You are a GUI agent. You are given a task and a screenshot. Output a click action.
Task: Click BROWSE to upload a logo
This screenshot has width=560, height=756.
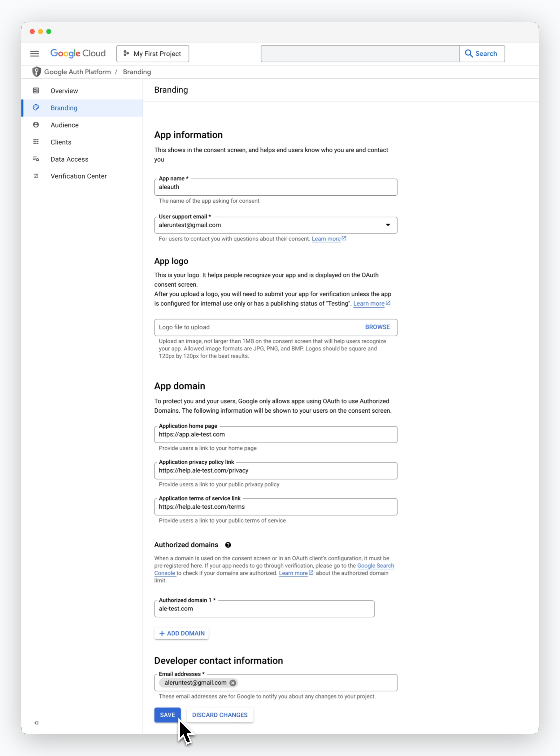(378, 327)
